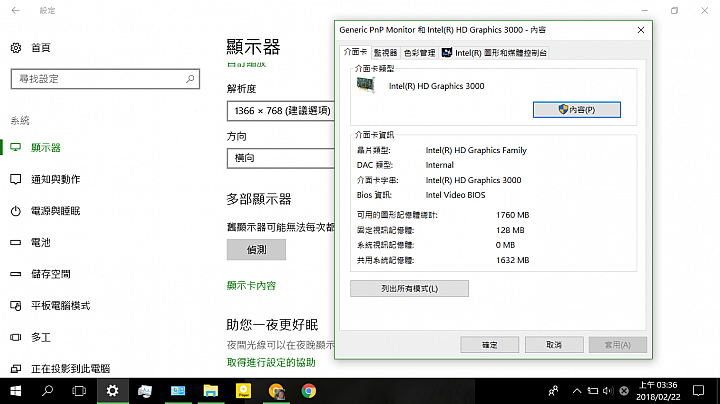Click the taskbar clock showing 上午 03:36

[658, 391]
